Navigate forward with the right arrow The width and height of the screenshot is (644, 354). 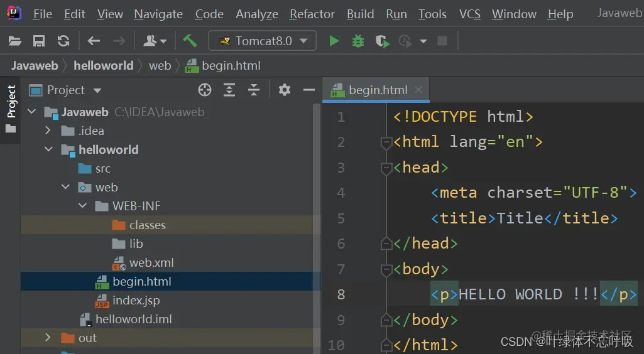[119, 41]
